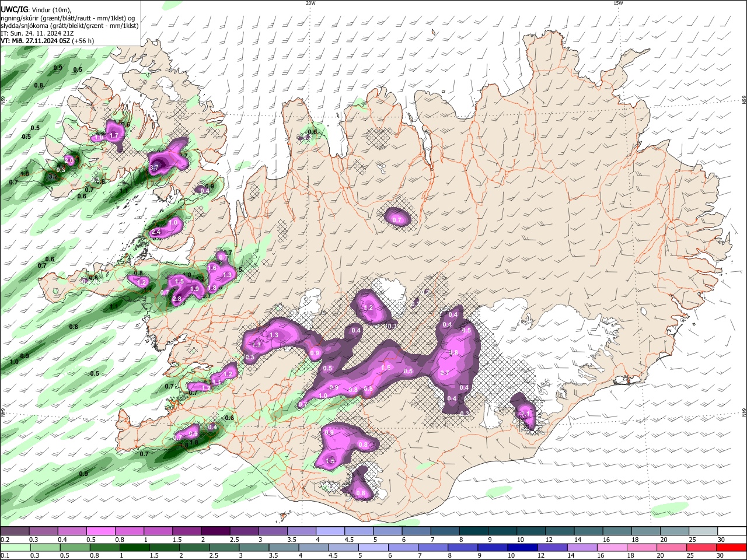Click the 'IT: Sun. 24. 11. 2024 21Z' line

click(36, 33)
